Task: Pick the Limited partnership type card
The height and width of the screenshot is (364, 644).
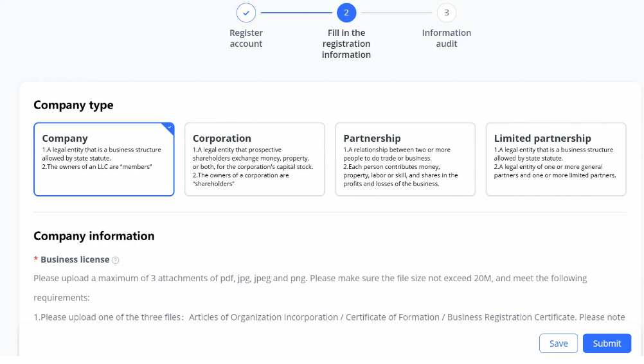Action: point(556,159)
